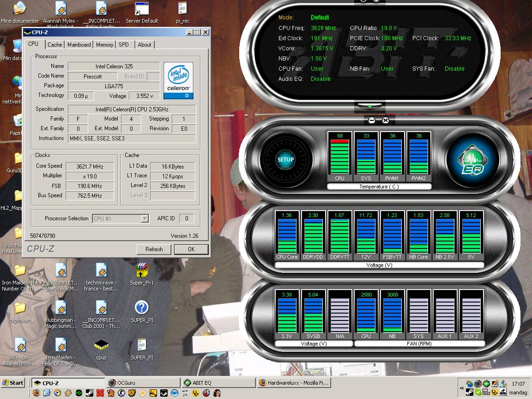Launch the 2K key icon in quick launch
532x399 pixels.
(x=185, y=393)
